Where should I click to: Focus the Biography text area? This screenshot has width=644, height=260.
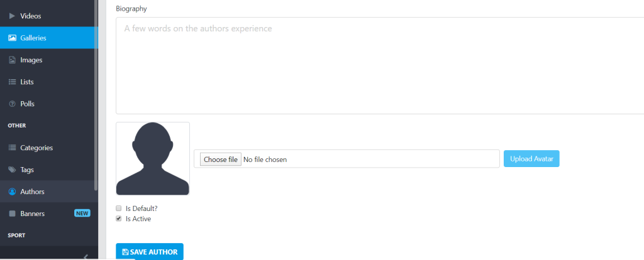coord(380,65)
